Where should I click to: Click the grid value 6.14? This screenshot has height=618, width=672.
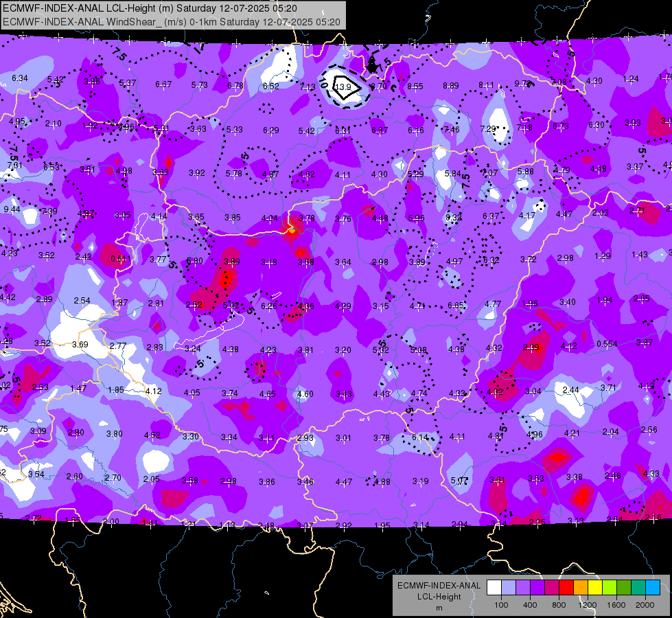pyautogui.click(x=420, y=437)
